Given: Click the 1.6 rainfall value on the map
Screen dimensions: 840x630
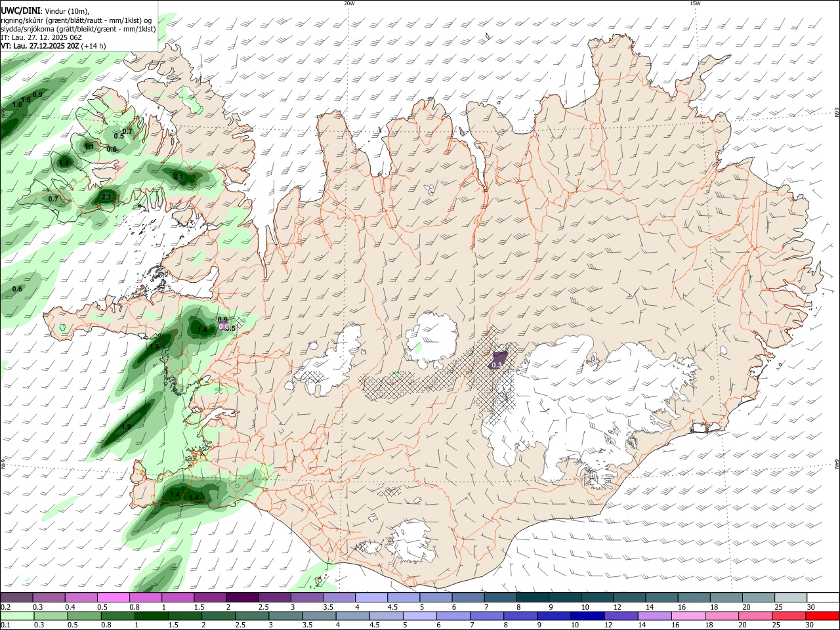Looking at the screenshot, I should (155, 346).
